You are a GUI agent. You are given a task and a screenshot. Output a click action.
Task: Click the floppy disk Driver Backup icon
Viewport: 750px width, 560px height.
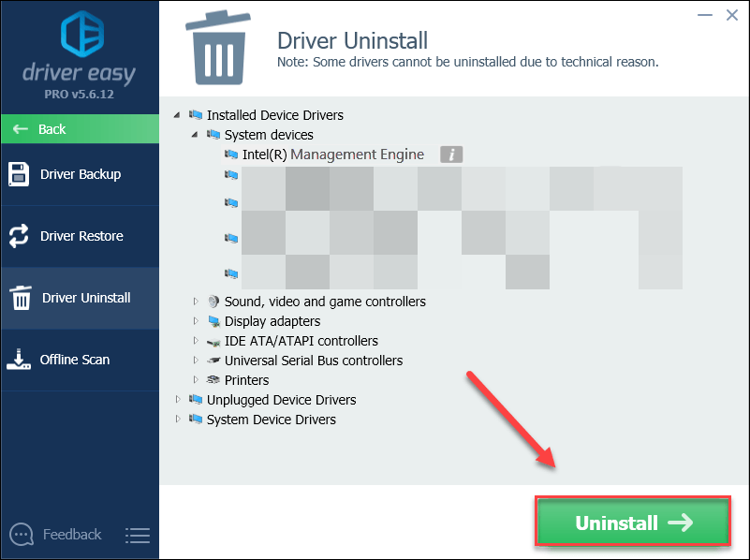[19, 174]
